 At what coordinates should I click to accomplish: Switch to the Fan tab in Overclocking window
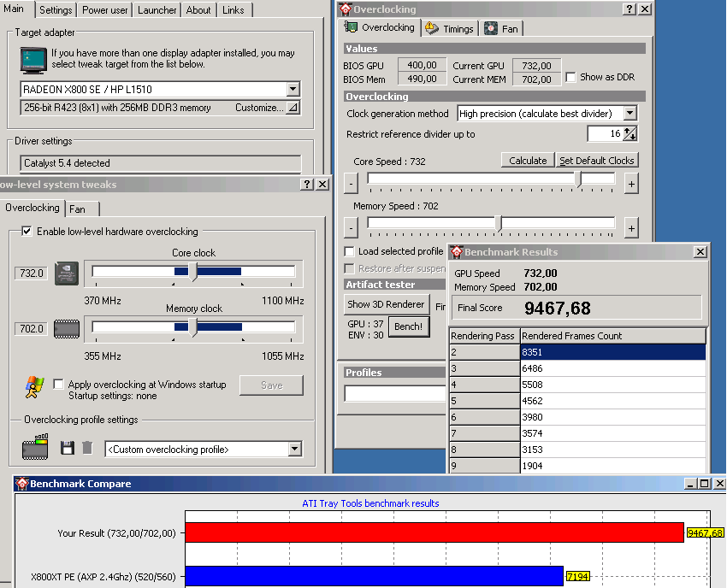tap(501, 29)
